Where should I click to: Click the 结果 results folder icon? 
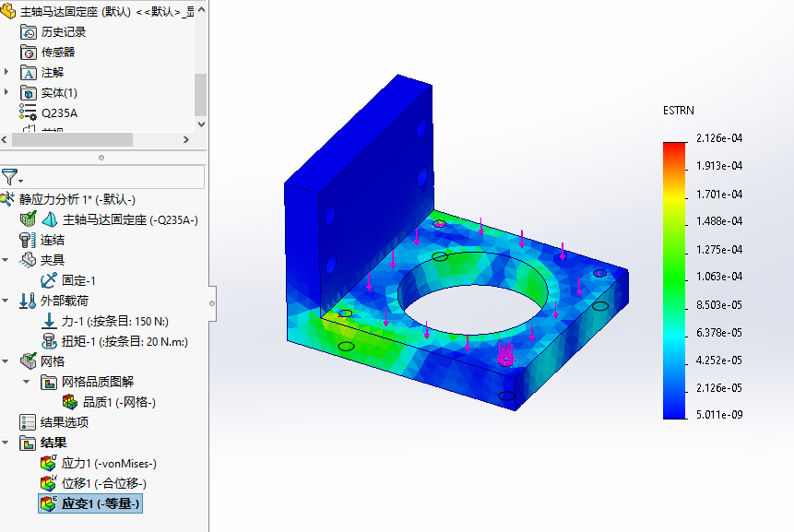28,443
